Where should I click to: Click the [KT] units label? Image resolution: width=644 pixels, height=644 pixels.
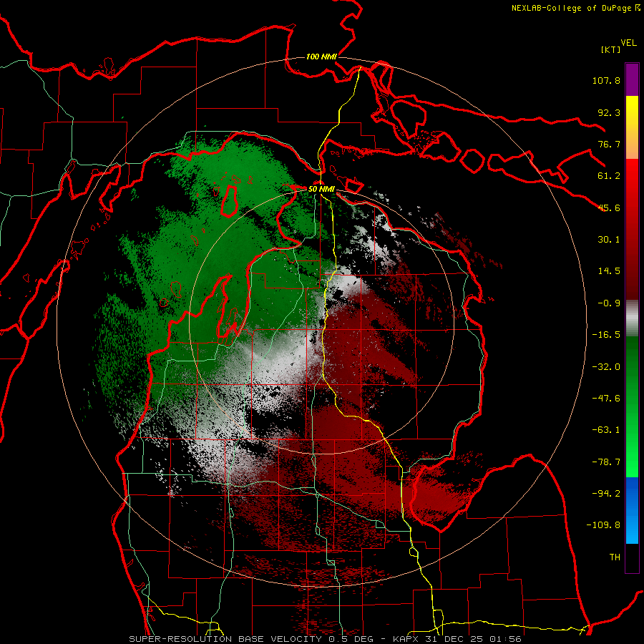point(610,49)
